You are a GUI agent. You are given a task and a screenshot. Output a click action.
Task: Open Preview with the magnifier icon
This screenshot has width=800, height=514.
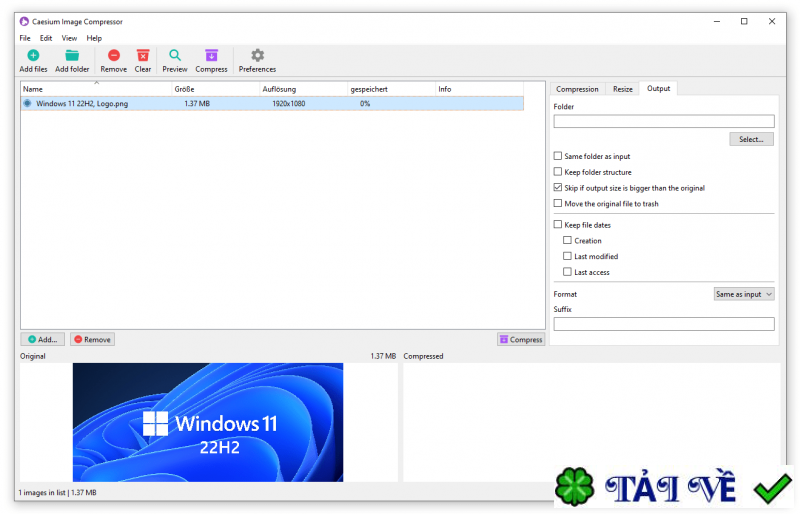pos(175,56)
